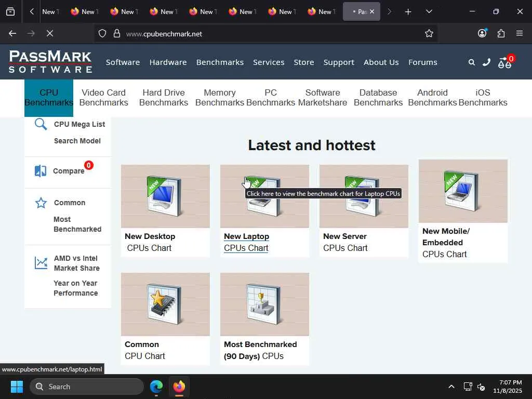Open the Services navigation menu
532x399 pixels.
269,62
